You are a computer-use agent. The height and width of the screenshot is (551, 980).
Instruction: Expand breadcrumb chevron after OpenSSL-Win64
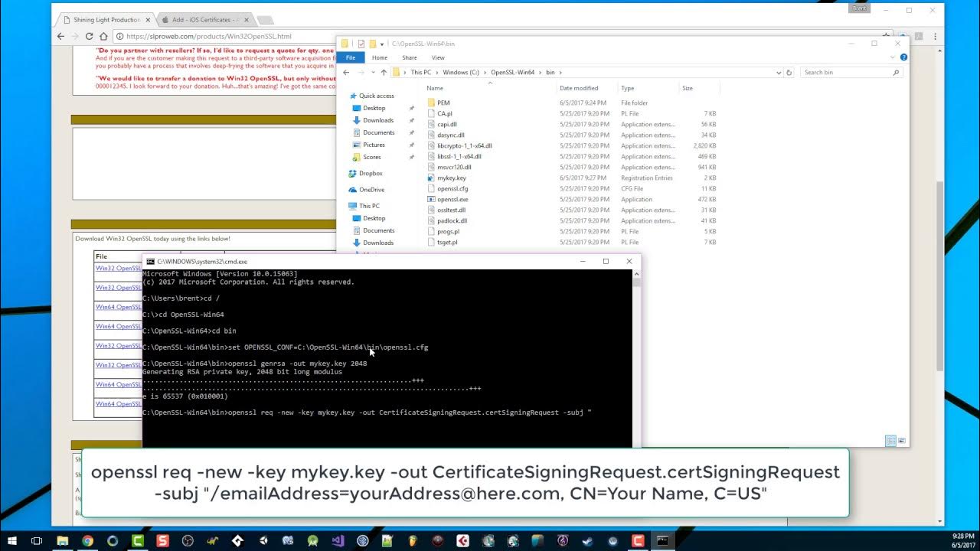coord(540,72)
